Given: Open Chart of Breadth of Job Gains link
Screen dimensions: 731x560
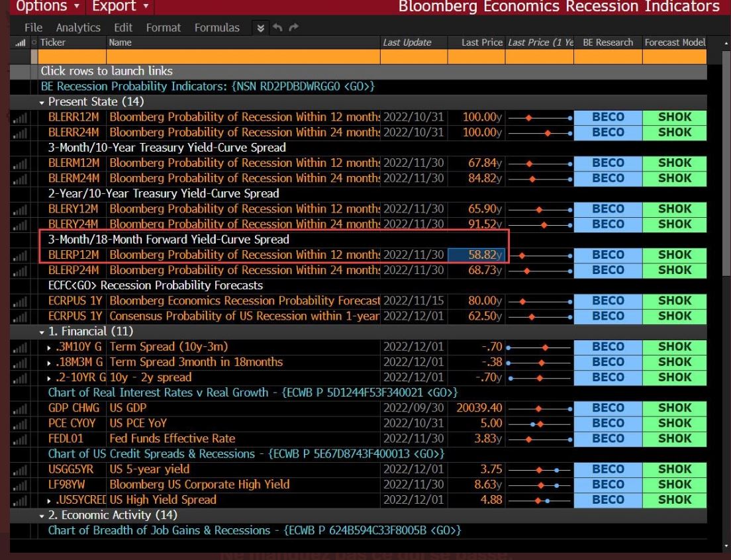Looking at the screenshot, I should (254, 530).
